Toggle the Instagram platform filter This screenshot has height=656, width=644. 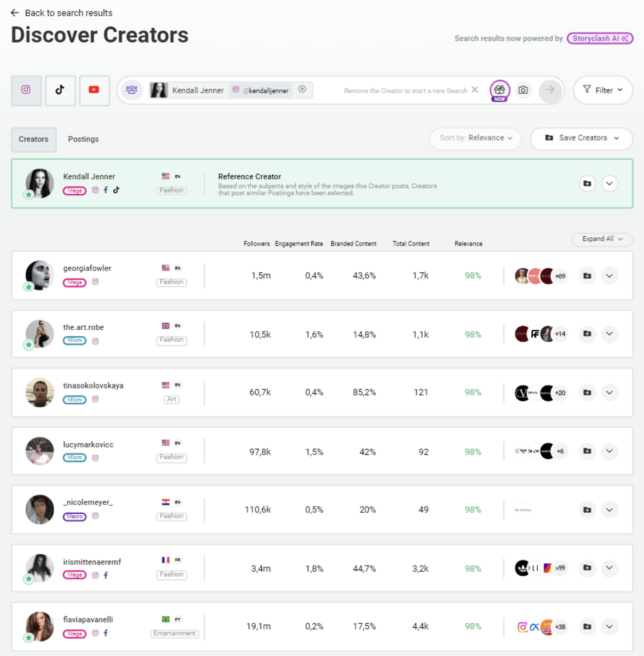pos(26,90)
